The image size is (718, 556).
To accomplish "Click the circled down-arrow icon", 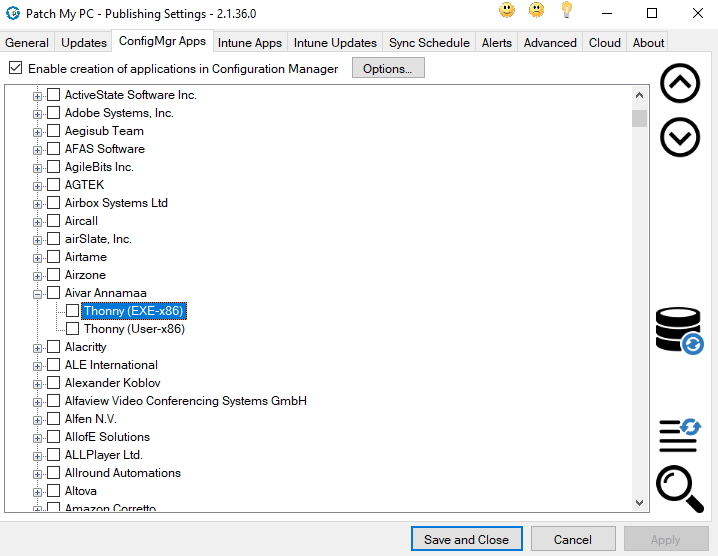I will [680, 137].
